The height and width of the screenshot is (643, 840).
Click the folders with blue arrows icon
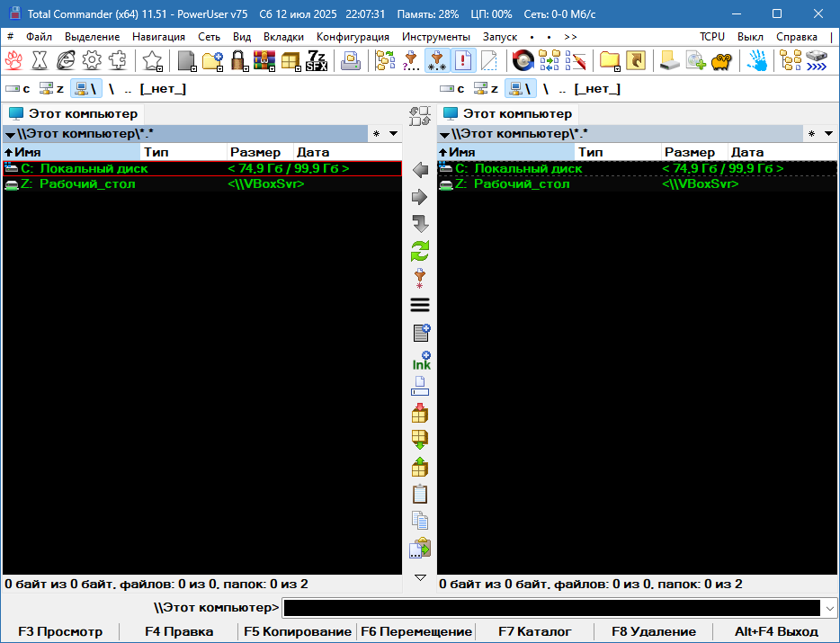click(x=550, y=60)
